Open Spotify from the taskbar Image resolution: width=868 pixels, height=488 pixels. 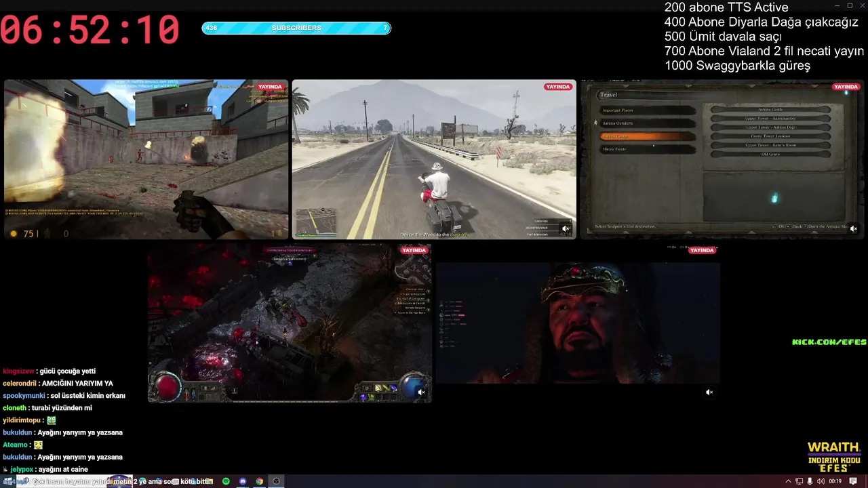point(226,481)
